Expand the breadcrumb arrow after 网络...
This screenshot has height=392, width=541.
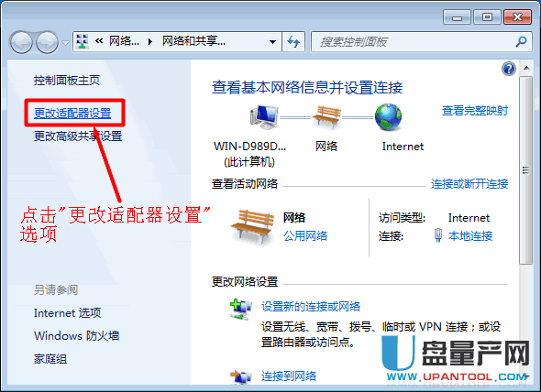click(150, 42)
